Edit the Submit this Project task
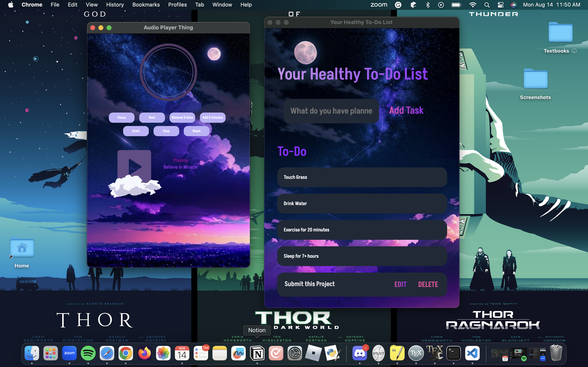Screen dimensions: 588x367 click(x=400, y=284)
